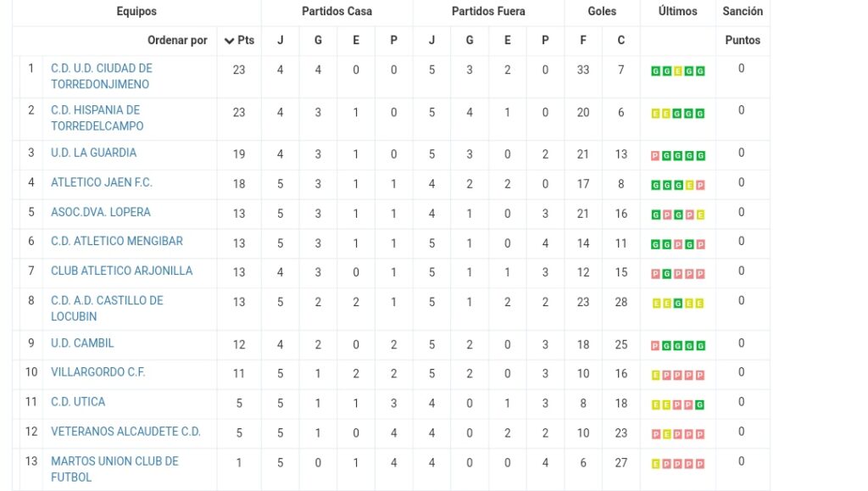Viewport: 868px width, 491px height.
Task: Click first yellow E badge for Hispania de Torredelcampo
Action: coord(655,114)
